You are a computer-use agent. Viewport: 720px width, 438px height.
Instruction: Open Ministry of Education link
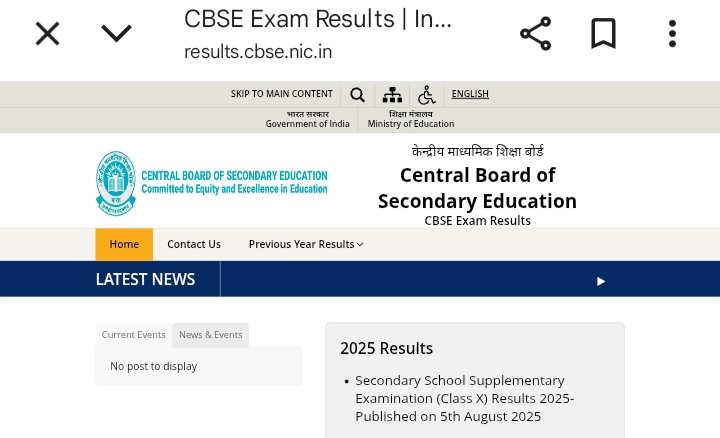coord(411,119)
